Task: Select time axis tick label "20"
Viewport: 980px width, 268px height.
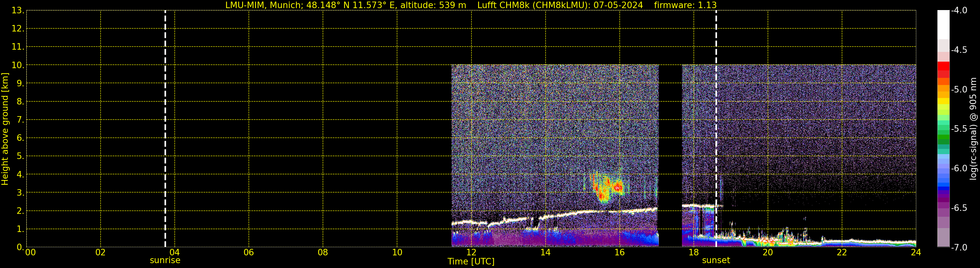Action: click(768, 252)
